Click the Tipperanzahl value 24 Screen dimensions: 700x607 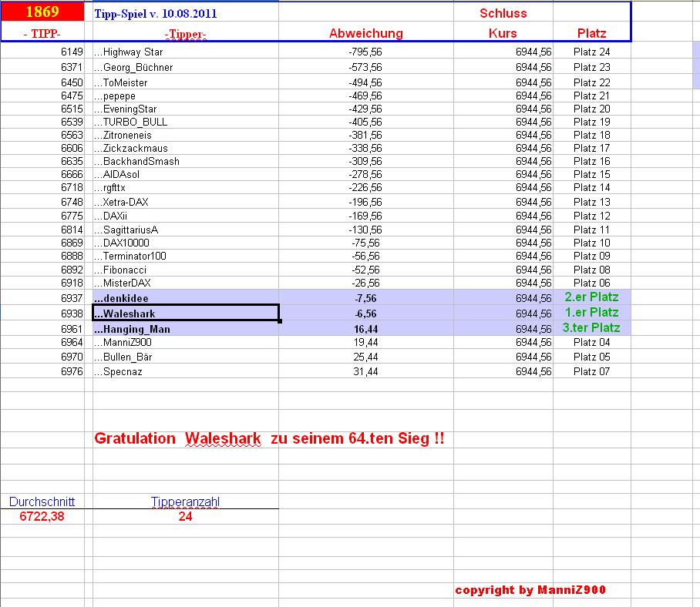point(185,516)
